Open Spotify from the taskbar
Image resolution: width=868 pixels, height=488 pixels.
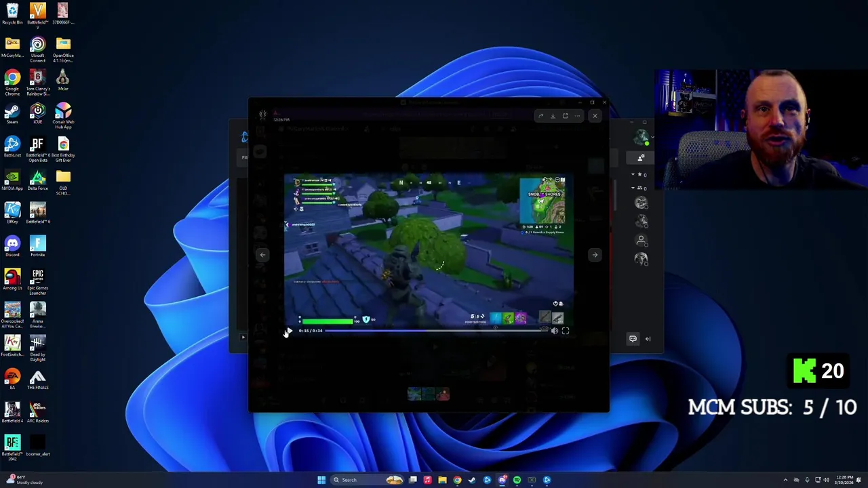pos(517,480)
